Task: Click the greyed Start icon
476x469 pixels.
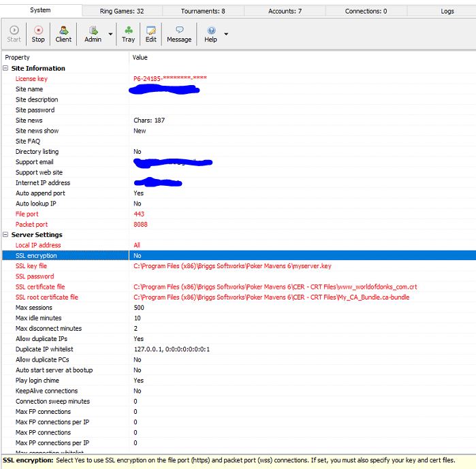Action: click(x=14, y=33)
